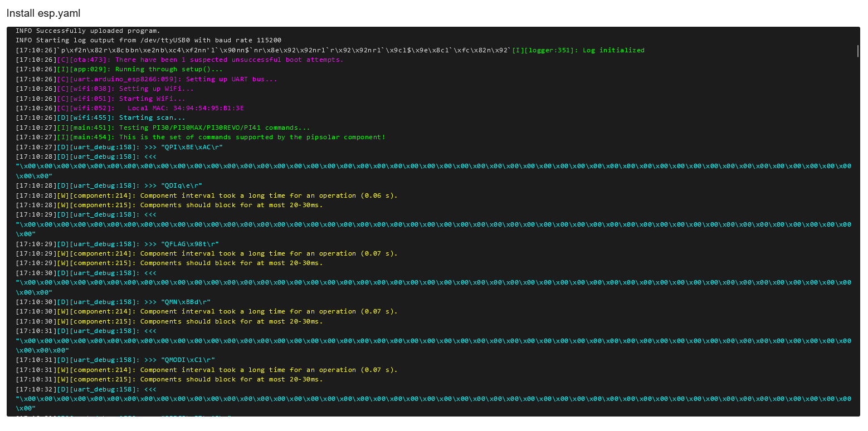Click "[wifi:455]: Starting scan..." line
The width and height of the screenshot is (868, 431).
click(100, 117)
